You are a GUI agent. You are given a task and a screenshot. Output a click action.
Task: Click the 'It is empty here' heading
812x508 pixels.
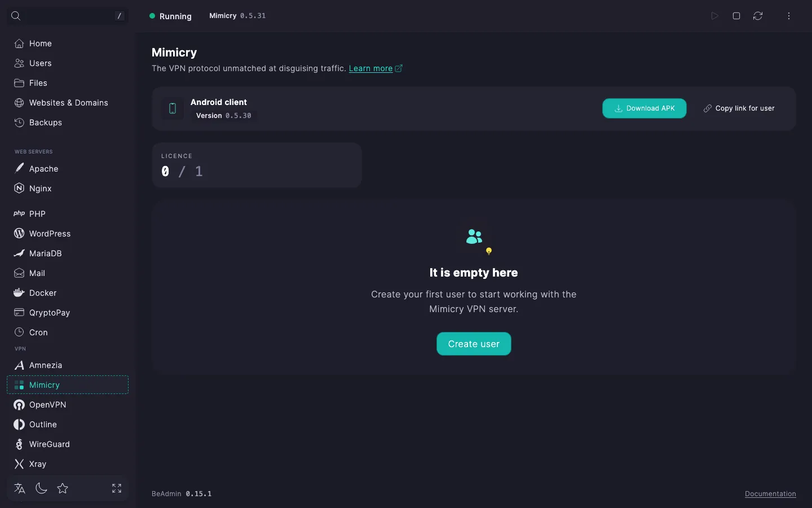(474, 273)
